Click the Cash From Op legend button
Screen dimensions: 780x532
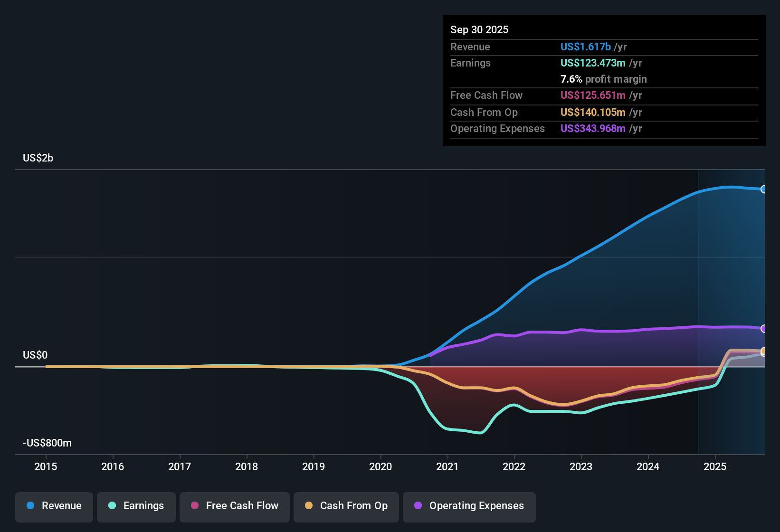[346, 506]
